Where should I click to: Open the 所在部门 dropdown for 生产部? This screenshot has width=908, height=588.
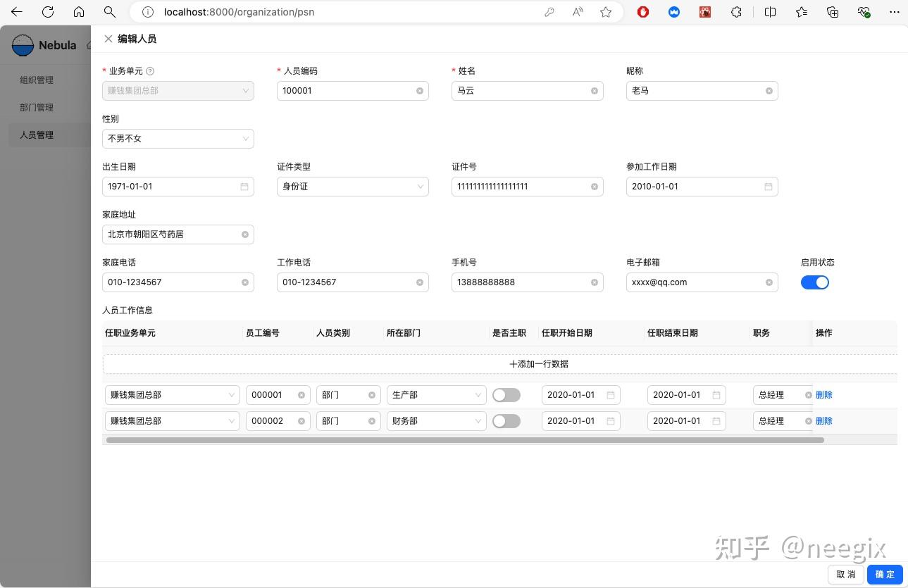pyautogui.click(x=435, y=394)
